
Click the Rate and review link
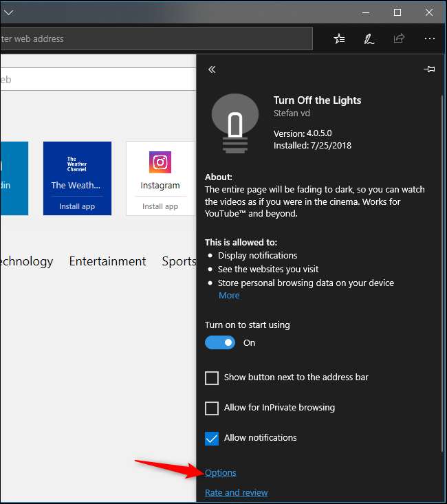[x=236, y=492]
